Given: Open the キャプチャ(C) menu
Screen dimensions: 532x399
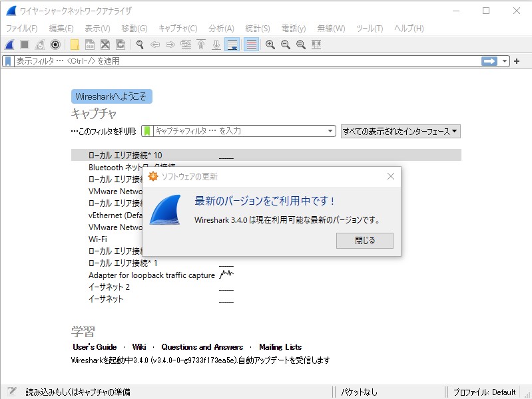Looking at the screenshot, I should point(178,29).
